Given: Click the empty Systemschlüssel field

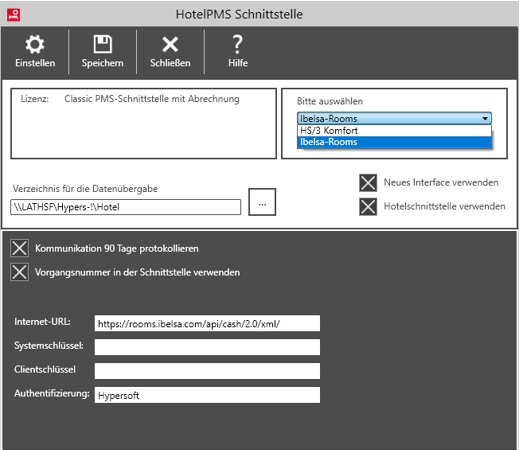Looking at the screenshot, I should [207, 347].
